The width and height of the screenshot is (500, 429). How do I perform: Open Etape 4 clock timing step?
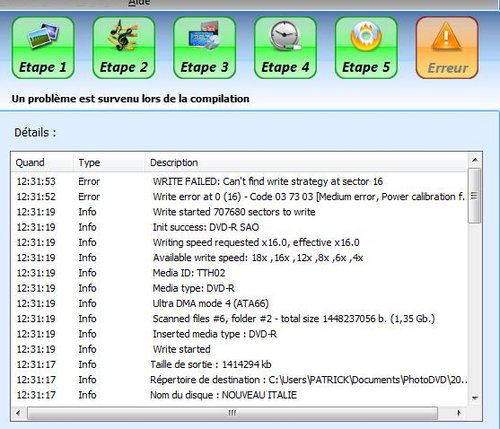[x=285, y=48]
